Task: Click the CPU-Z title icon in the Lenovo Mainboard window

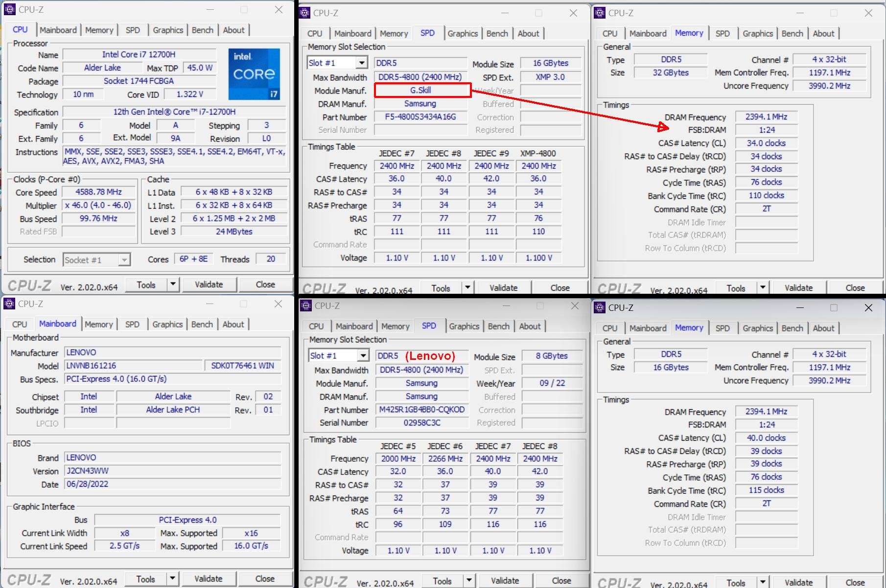Action: tap(9, 304)
